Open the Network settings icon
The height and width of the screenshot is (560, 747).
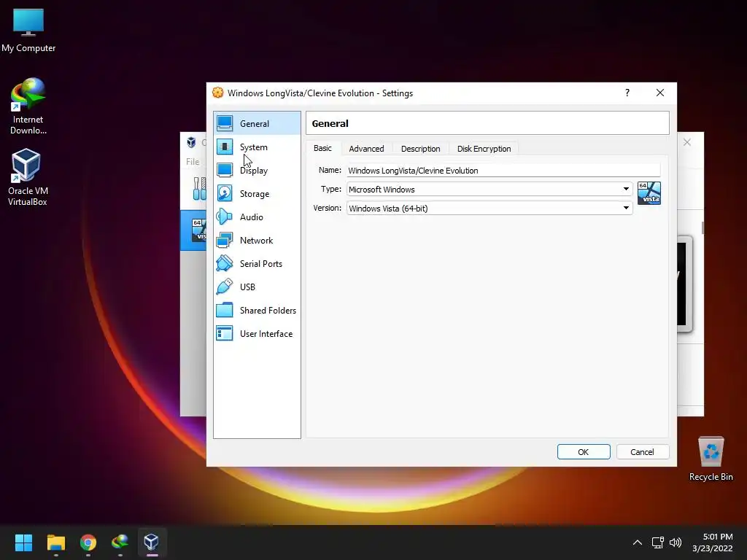pyautogui.click(x=225, y=240)
